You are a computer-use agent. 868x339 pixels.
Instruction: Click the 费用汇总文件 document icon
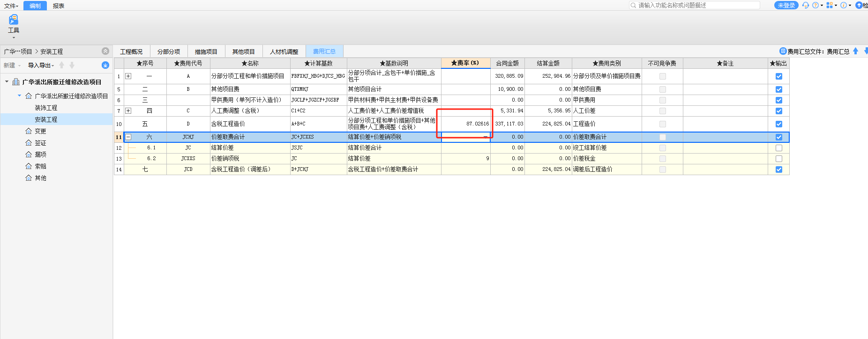point(783,51)
